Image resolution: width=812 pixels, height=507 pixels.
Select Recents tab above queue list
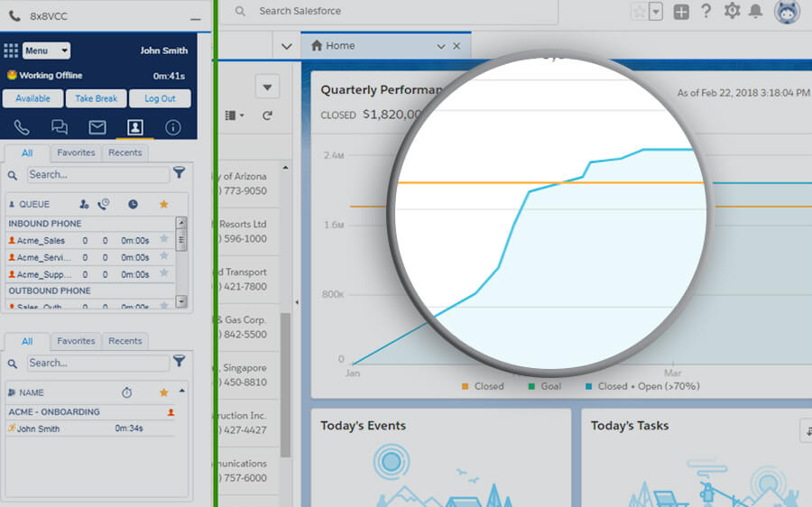[x=125, y=152]
